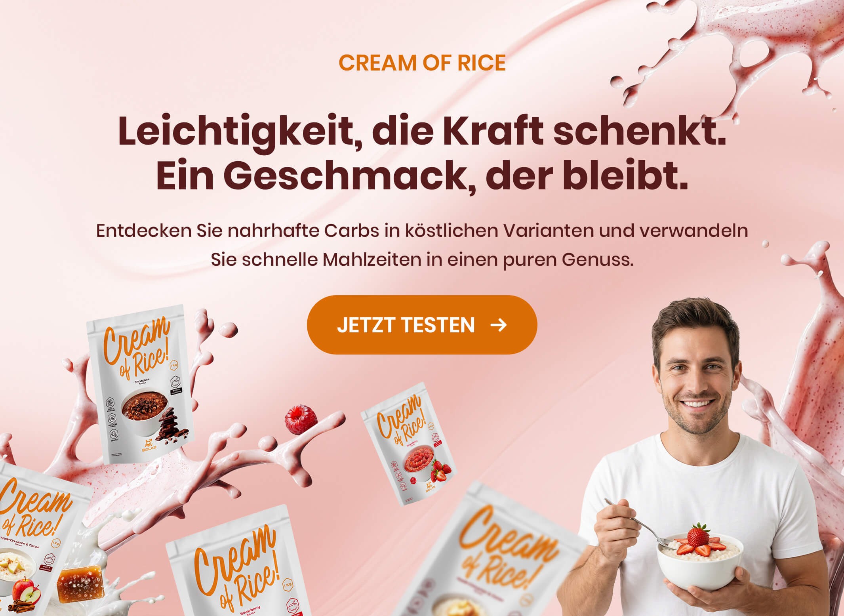Open the small Strawberry pouch in the center

pyautogui.click(x=409, y=444)
